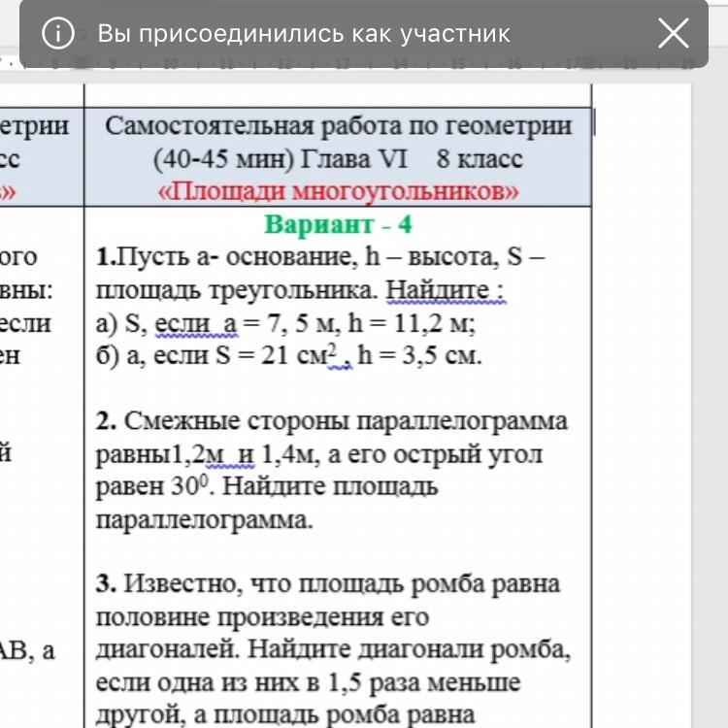The image size is (728, 728).
Task: Click the heading "Самостоятельная работа по геометрии"
Action: tap(338, 126)
